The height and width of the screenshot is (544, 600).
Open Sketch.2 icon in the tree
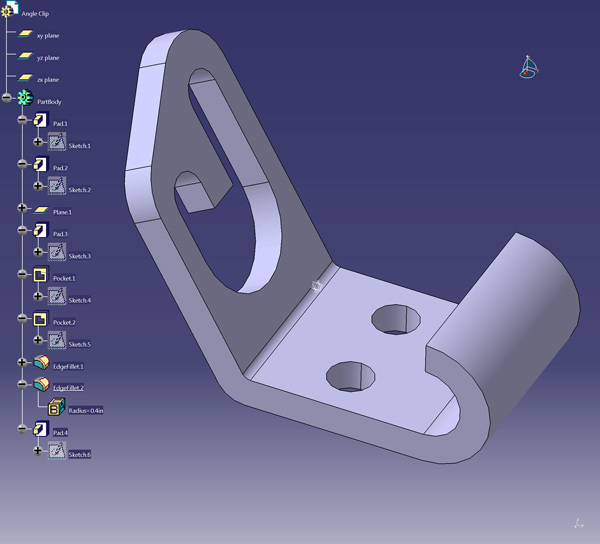coord(57,187)
